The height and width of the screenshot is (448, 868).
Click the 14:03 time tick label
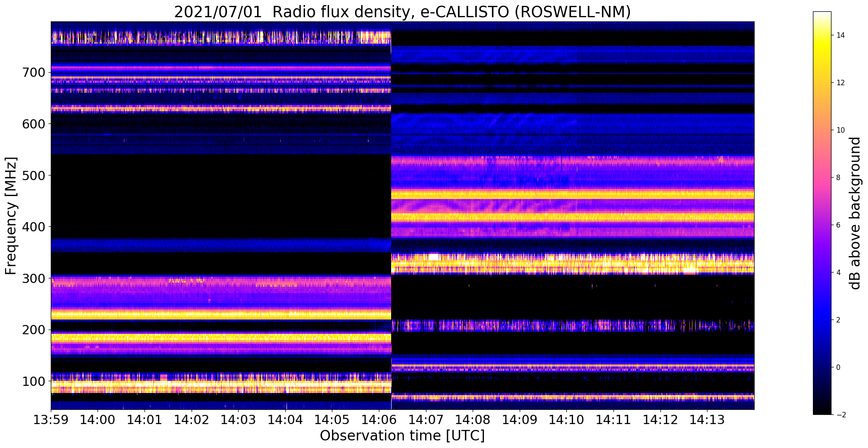pyautogui.click(x=239, y=419)
